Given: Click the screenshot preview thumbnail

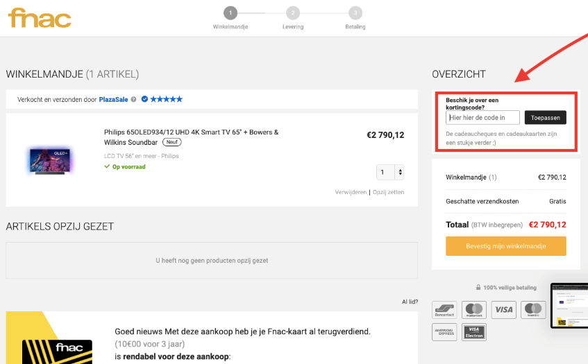Looking at the screenshot, I should point(569,305).
